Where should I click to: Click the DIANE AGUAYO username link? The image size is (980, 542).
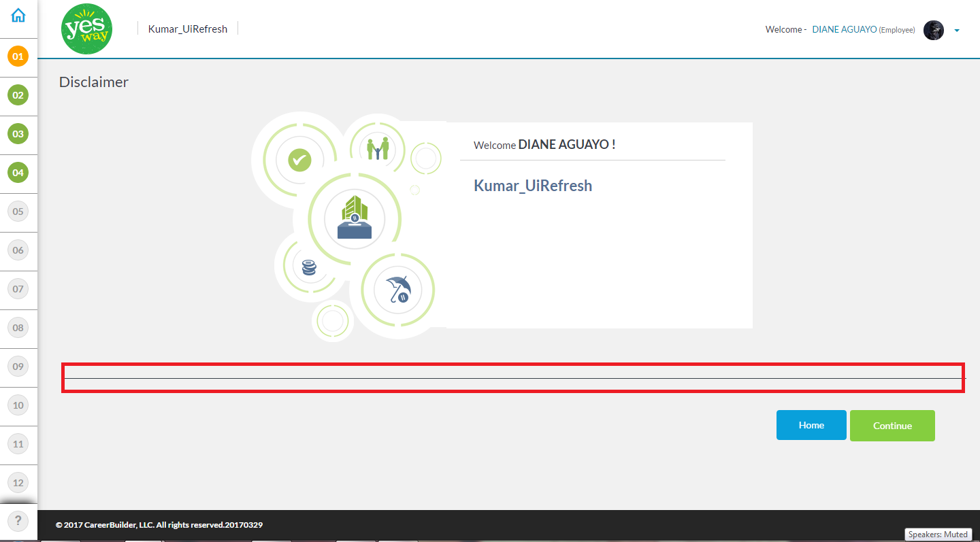click(844, 30)
